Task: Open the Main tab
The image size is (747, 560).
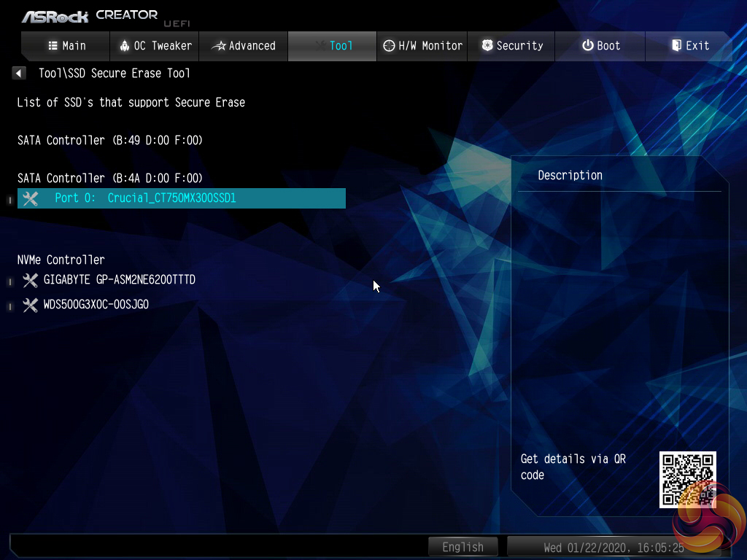Action: click(x=66, y=46)
